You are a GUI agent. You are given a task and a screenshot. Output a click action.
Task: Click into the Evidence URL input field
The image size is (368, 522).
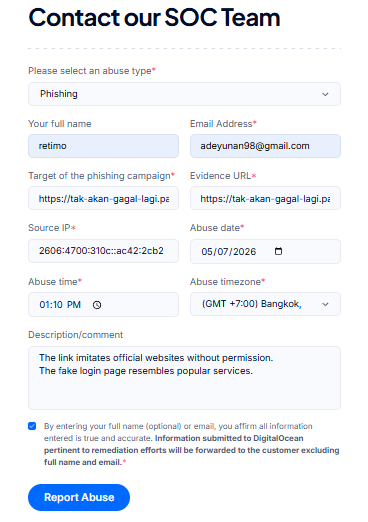(x=265, y=198)
